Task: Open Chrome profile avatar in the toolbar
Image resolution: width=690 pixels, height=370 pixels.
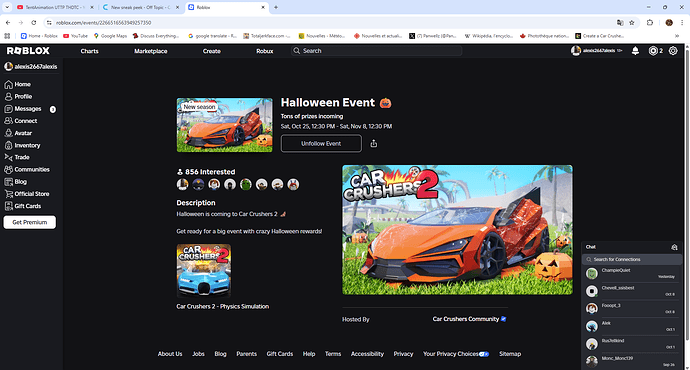Action: pos(669,22)
